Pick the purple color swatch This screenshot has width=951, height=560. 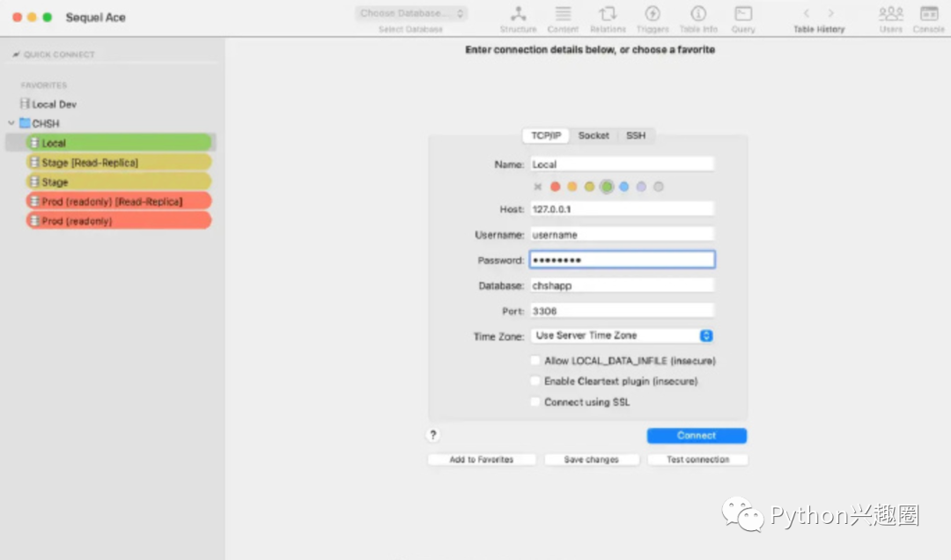click(641, 187)
